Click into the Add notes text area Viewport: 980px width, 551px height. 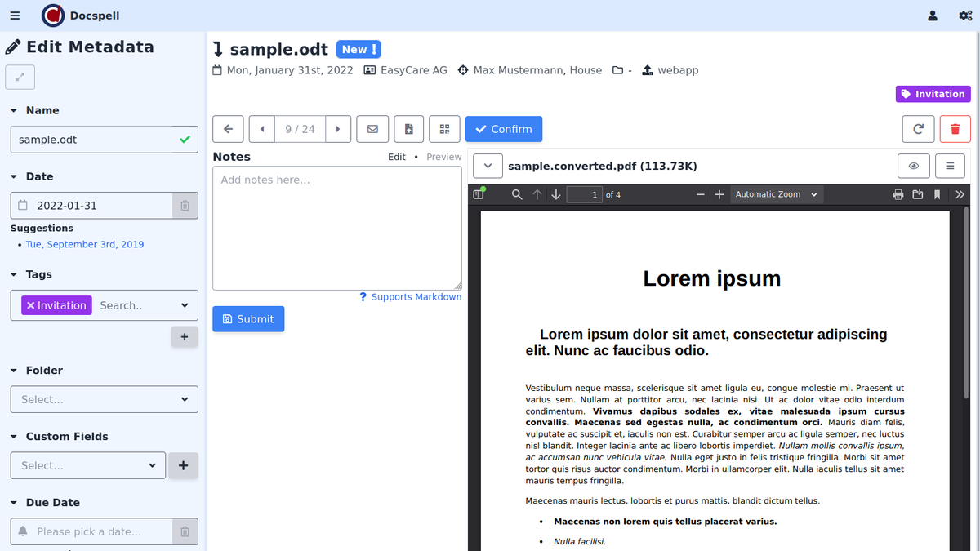pyautogui.click(x=336, y=229)
